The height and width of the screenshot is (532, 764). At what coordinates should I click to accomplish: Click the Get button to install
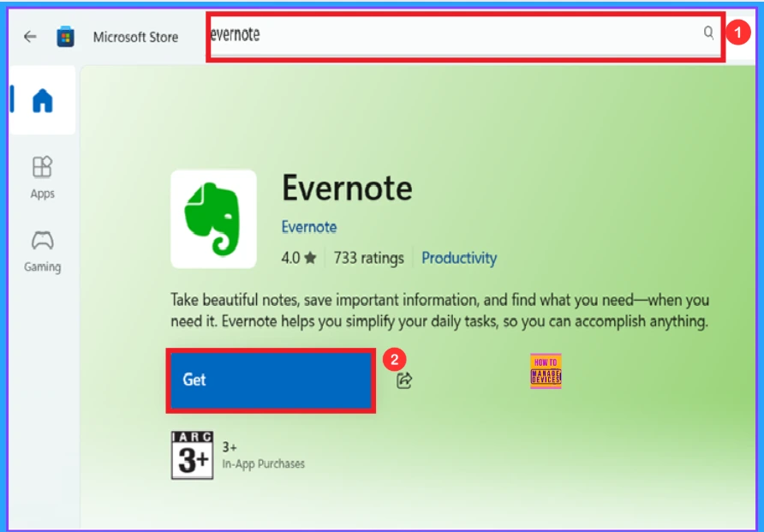coord(271,380)
